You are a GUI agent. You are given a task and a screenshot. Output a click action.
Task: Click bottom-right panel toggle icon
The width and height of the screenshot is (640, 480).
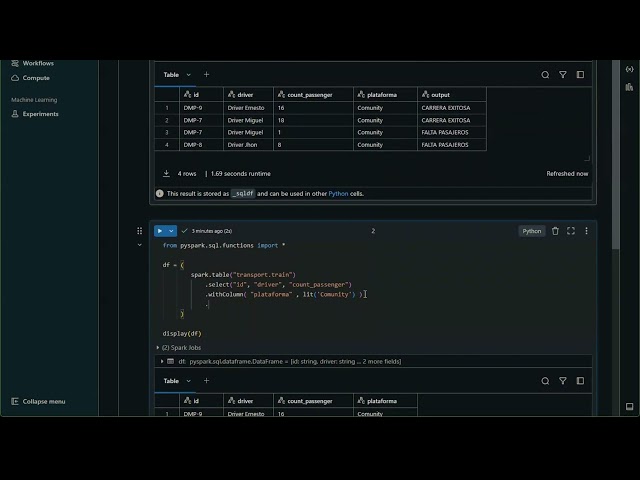click(629, 406)
